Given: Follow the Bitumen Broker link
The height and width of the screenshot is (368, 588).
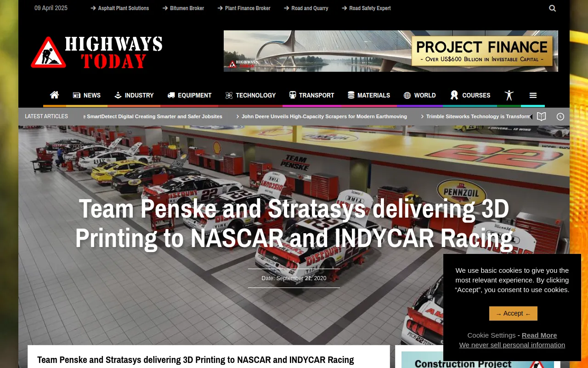Looking at the screenshot, I should (x=183, y=8).
